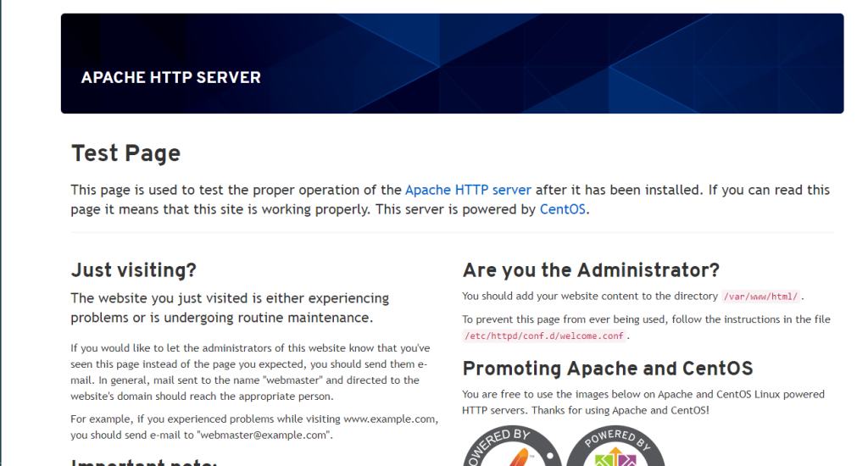Image resolution: width=868 pixels, height=466 pixels.
Task: Click the /var/www/html/ directory path
Action: (760, 297)
